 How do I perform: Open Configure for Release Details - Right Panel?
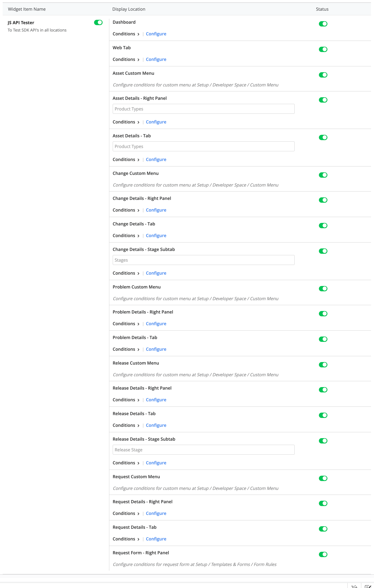156,400
